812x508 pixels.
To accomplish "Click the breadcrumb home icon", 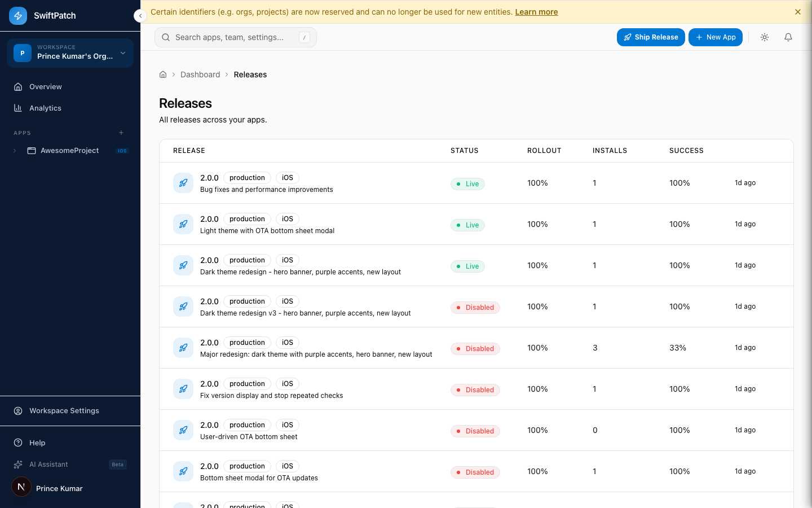I will pos(162,74).
